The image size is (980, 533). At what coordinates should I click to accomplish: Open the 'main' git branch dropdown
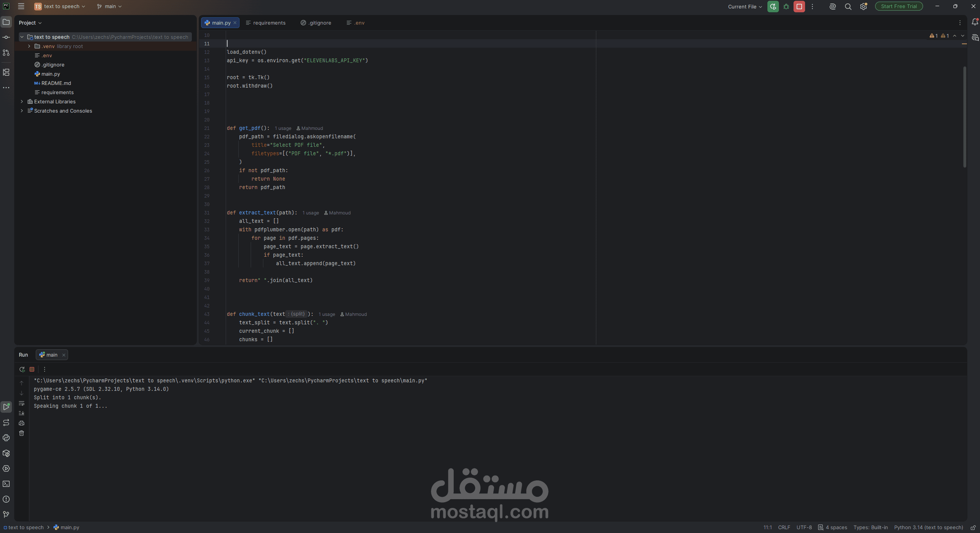[110, 7]
